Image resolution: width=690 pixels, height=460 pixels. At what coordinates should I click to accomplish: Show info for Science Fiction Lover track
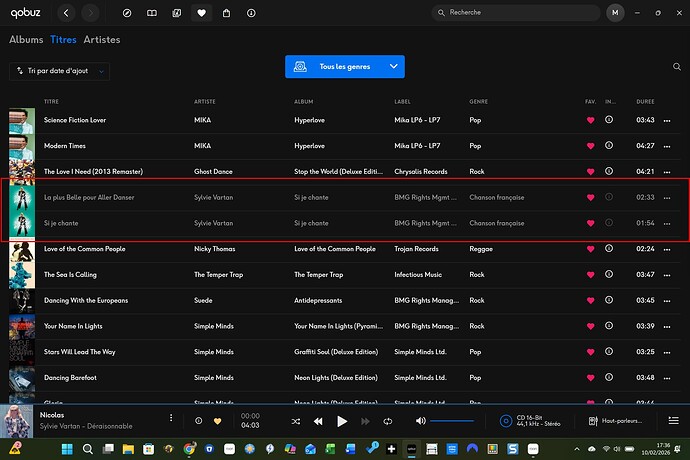(x=610, y=120)
